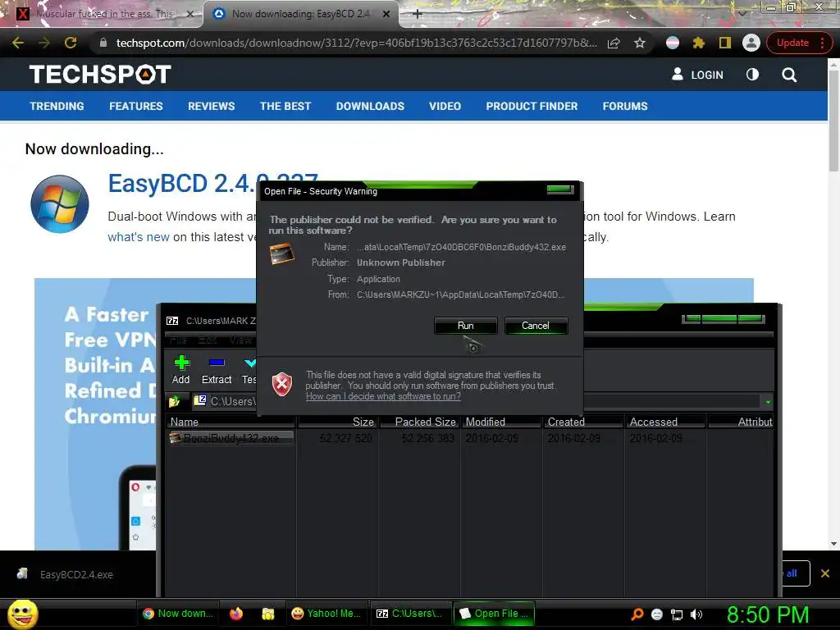840x630 pixels.
Task: Close the downloads bar with the X
Action: 825,573
